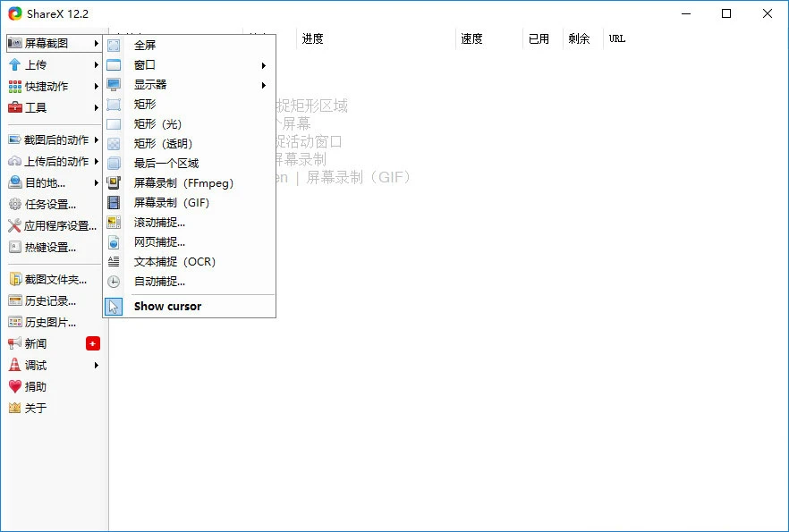Click the 矩形（透明）checkered icon
This screenshot has height=532, width=789.
pyautogui.click(x=114, y=144)
